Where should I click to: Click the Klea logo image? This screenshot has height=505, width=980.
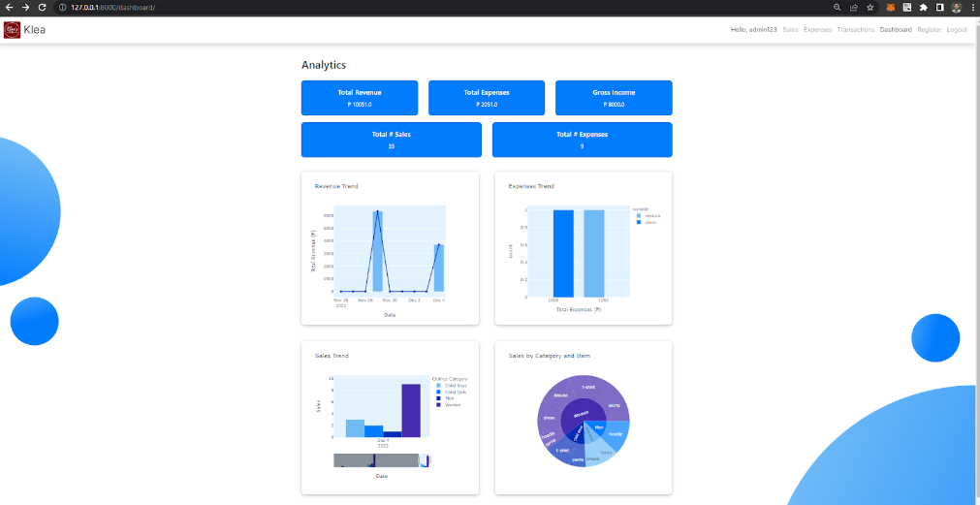tap(12, 30)
